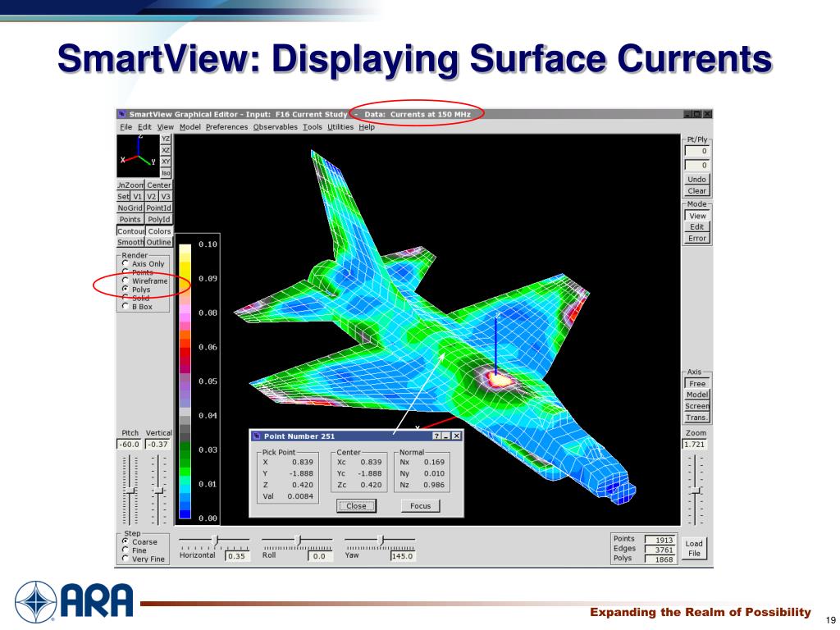This screenshot has width=840, height=630.
Task: Click the Zoom value field
Action: tap(695, 444)
